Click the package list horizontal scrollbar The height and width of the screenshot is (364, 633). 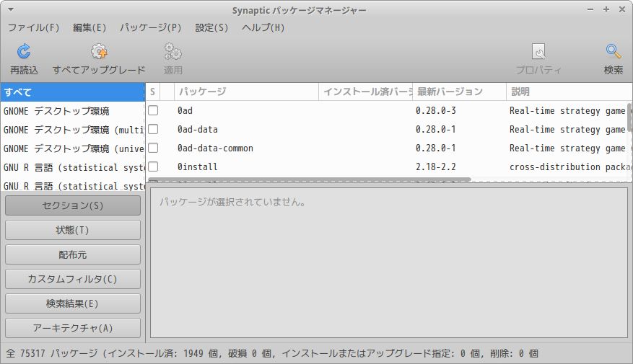(309, 179)
